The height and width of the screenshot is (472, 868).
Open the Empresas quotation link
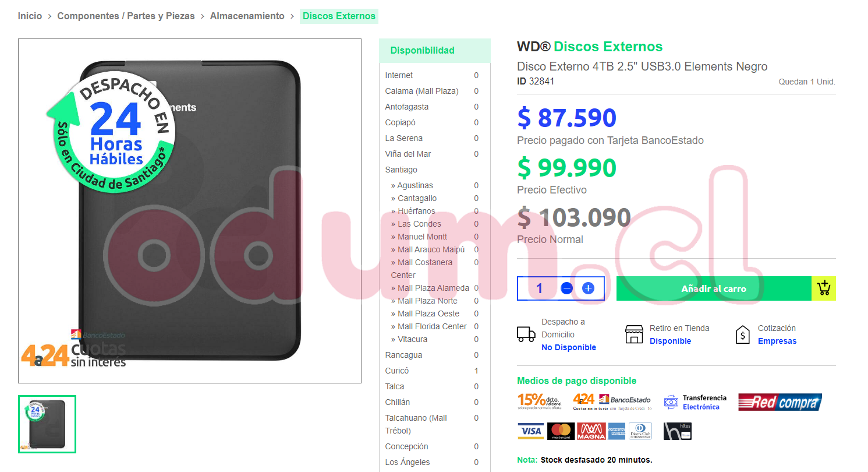tap(777, 341)
